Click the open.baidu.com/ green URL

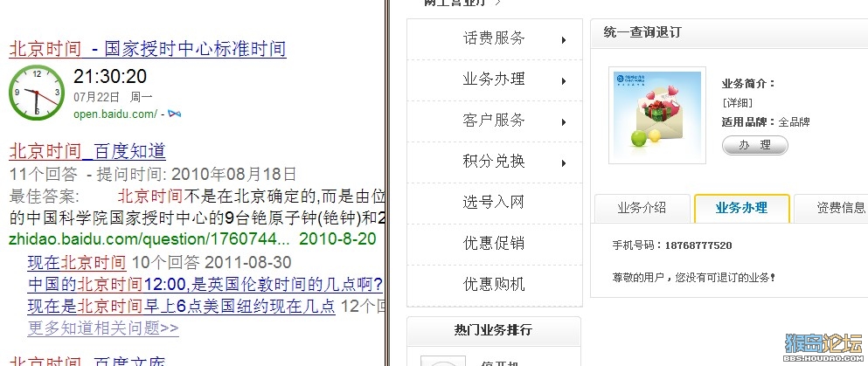coord(115,114)
